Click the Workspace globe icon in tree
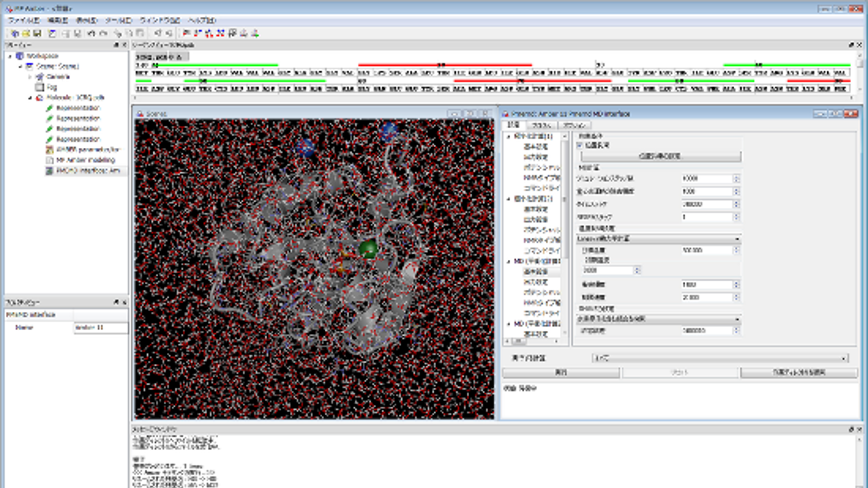 point(19,56)
